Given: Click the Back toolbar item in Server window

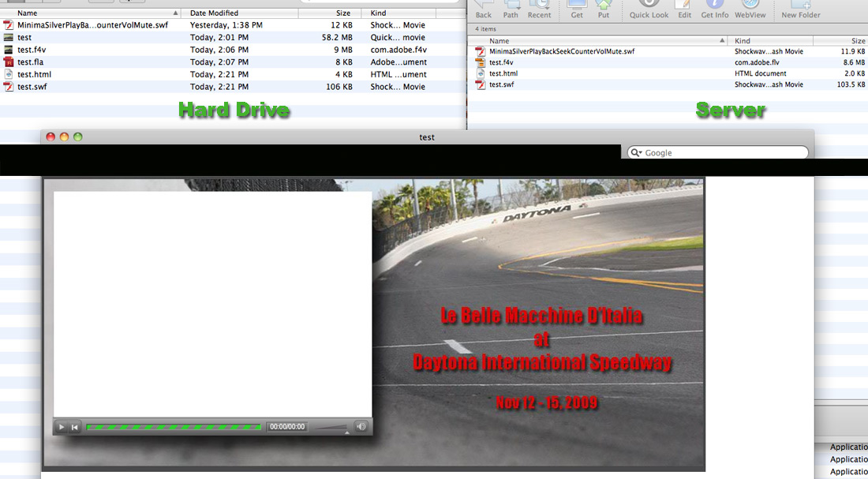Looking at the screenshot, I should point(483,10).
